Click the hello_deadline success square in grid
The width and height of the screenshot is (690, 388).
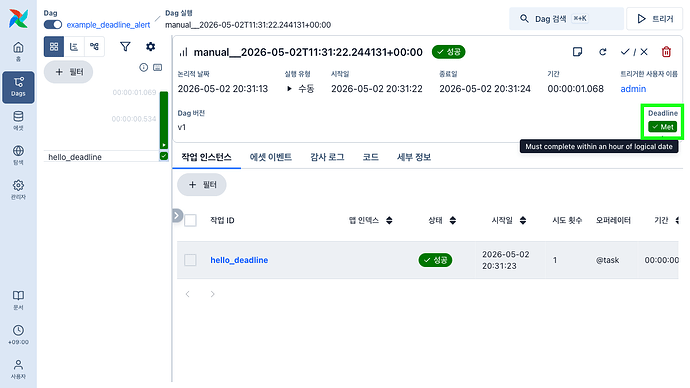click(x=164, y=156)
